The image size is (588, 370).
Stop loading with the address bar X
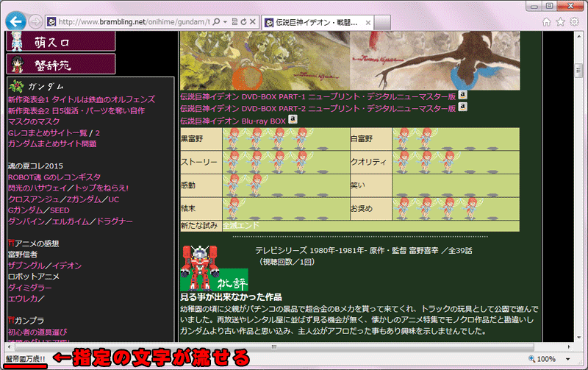coord(253,22)
